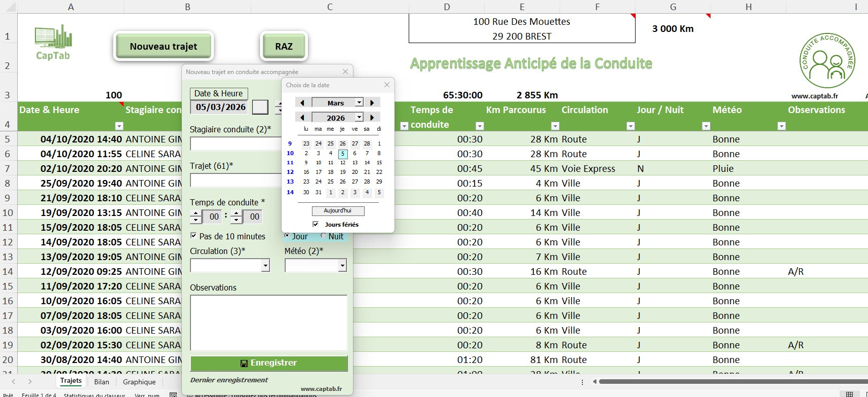Click the CapTab logo
The width and height of the screenshot is (868, 397).
[53, 42]
